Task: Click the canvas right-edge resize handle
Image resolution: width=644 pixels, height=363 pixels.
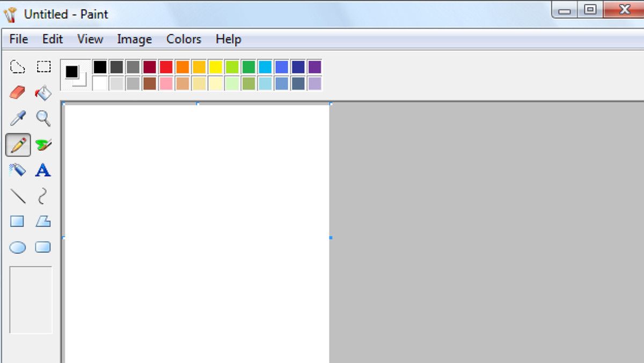Action: point(331,237)
